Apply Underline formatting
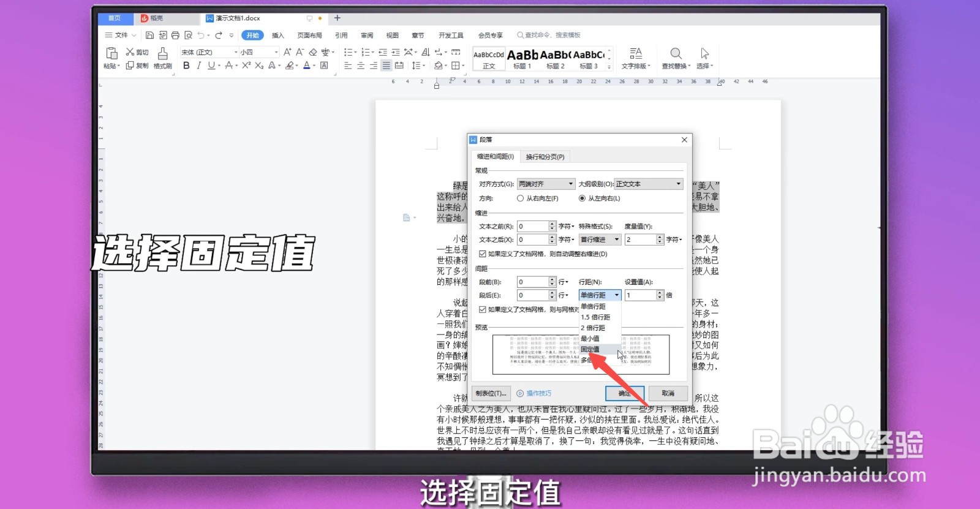This screenshot has height=509, width=980. point(211,66)
